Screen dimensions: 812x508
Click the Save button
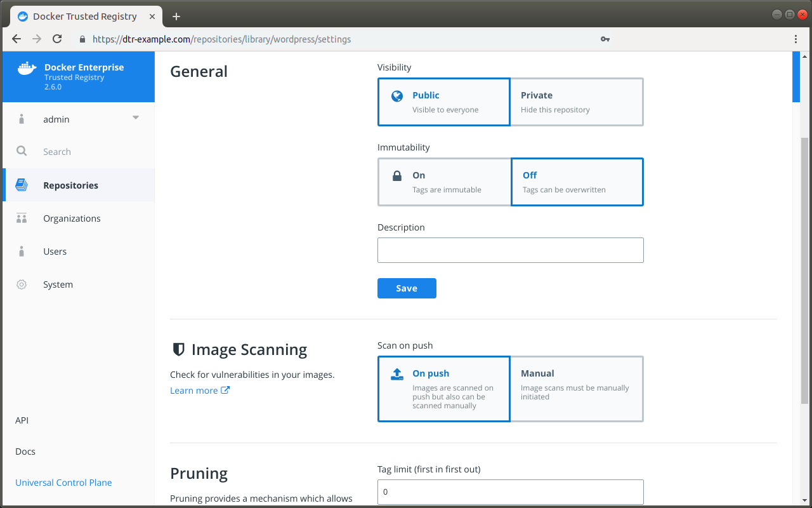pyautogui.click(x=407, y=288)
